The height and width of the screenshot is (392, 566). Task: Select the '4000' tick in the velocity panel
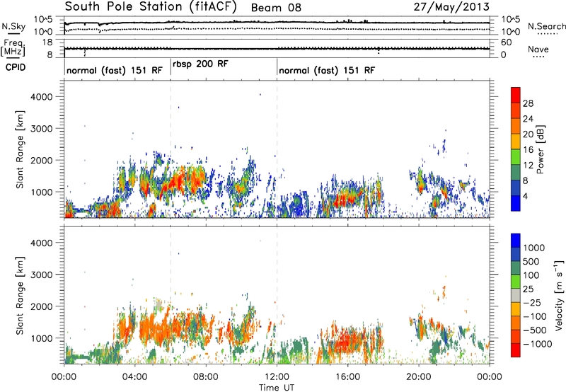click(x=41, y=243)
